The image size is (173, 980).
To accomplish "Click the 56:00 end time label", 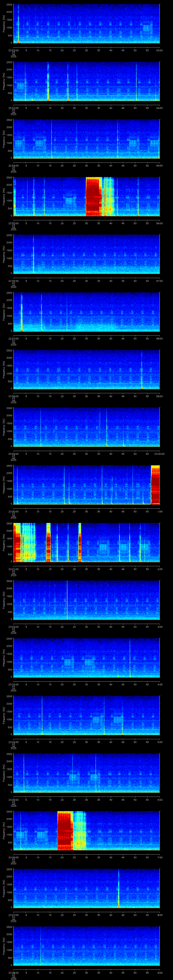I will point(160,223).
